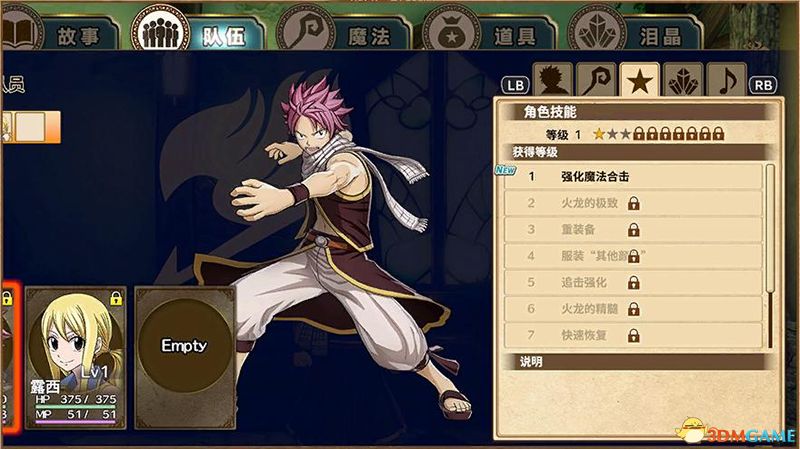The height and width of the screenshot is (449, 800).
Task: Switch to staff magic sub-tab
Action: click(x=596, y=80)
